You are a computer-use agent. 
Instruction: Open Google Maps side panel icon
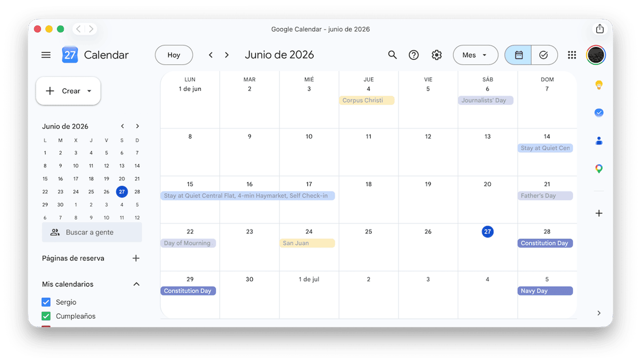coord(599,169)
